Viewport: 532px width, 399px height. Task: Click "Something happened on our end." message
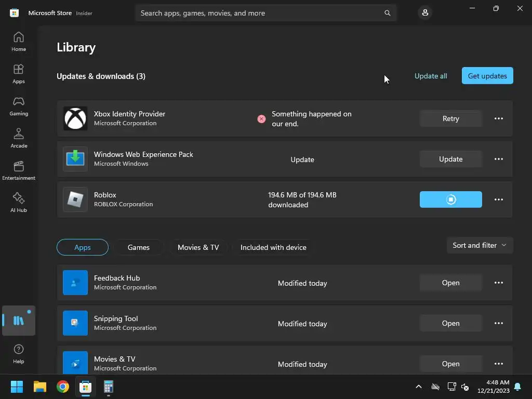312,119
